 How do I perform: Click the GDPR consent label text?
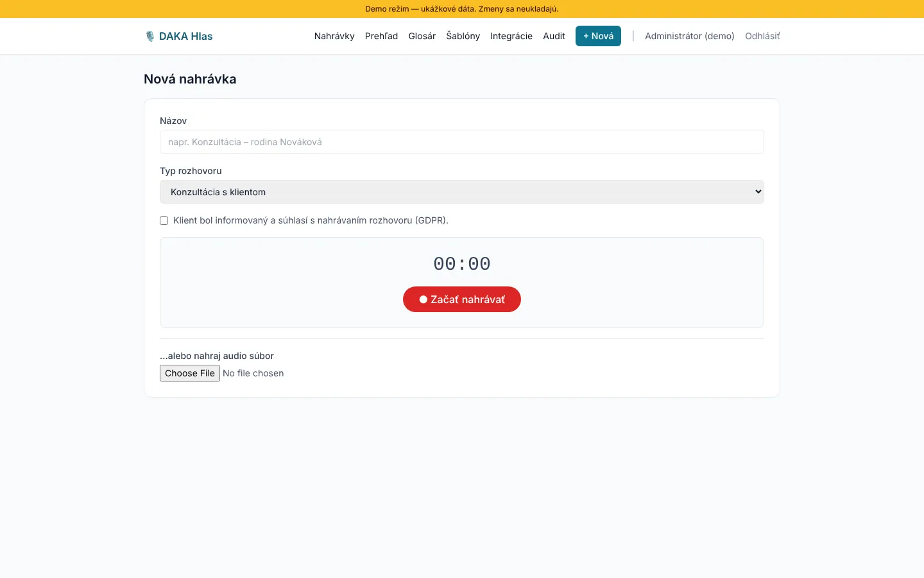pyautogui.click(x=311, y=220)
